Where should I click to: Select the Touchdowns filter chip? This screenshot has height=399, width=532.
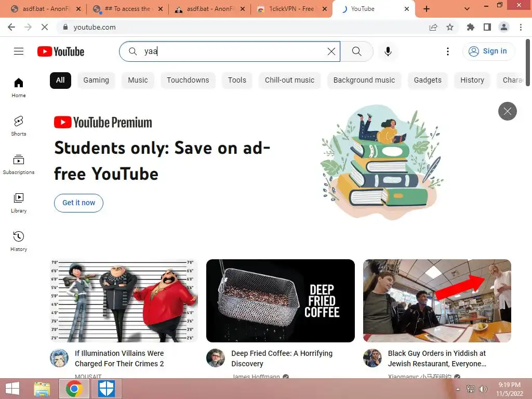188,81
